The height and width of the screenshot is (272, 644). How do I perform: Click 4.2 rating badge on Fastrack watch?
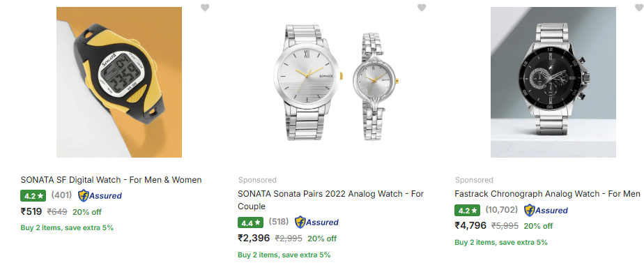[x=468, y=211]
